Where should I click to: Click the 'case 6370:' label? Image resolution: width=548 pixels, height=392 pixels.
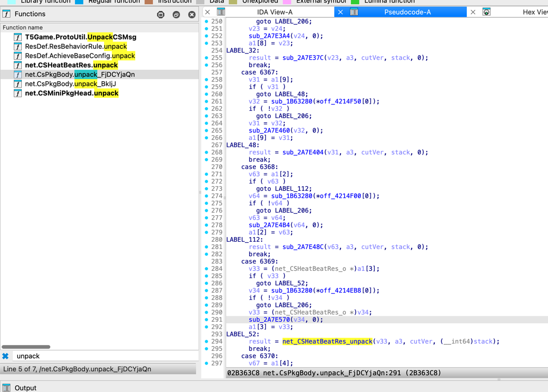[259, 356]
